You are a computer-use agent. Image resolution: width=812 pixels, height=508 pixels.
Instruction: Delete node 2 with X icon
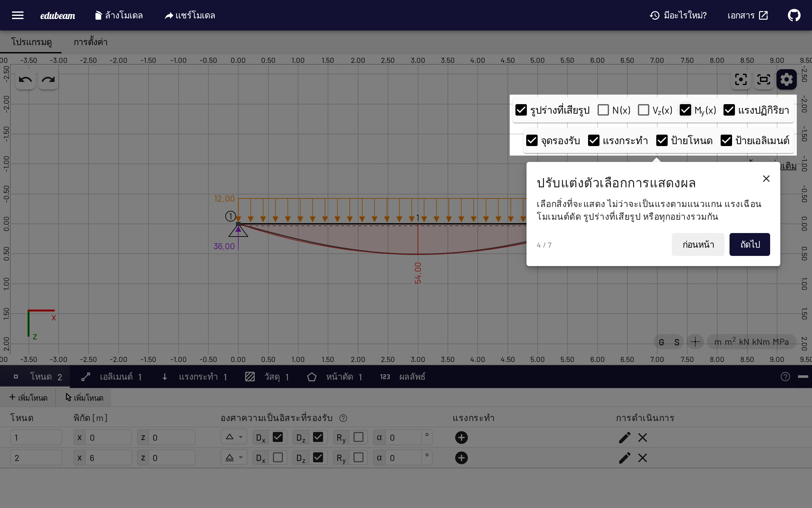pyautogui.click(x=643, y=458)
